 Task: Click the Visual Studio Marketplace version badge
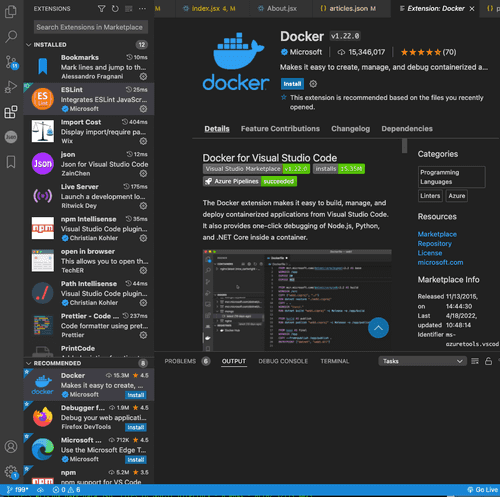[x=256, y=169]
